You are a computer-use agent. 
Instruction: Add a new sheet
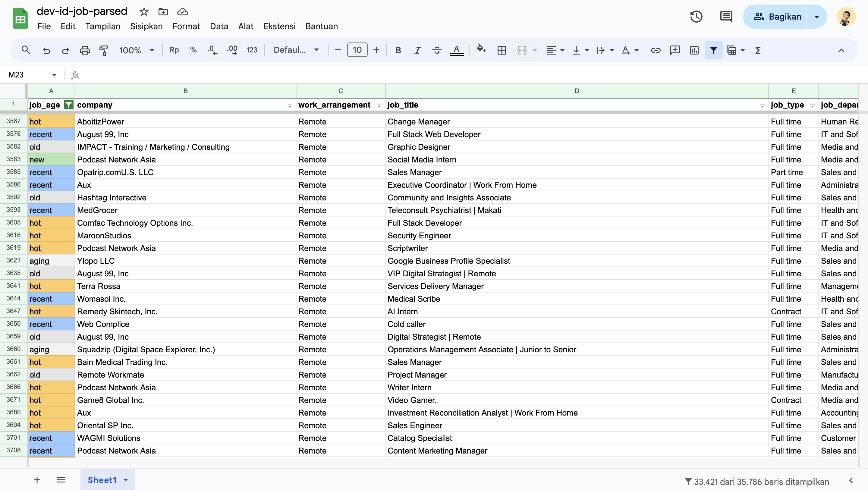pyautogui.click(x=37, y=479)
